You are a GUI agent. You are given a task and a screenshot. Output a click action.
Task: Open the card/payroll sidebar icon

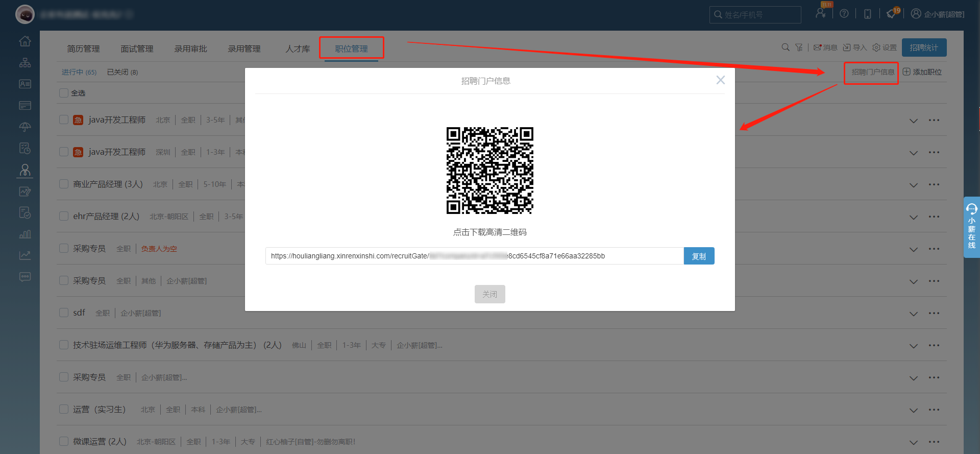pos(24,106)
